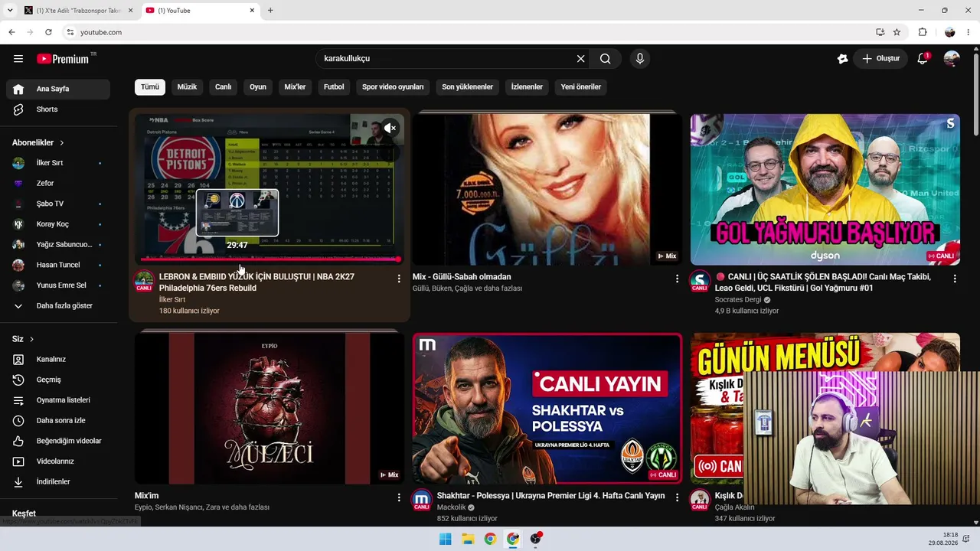Open Chrome extensions puzzle icon

click(x=923, y=32)
